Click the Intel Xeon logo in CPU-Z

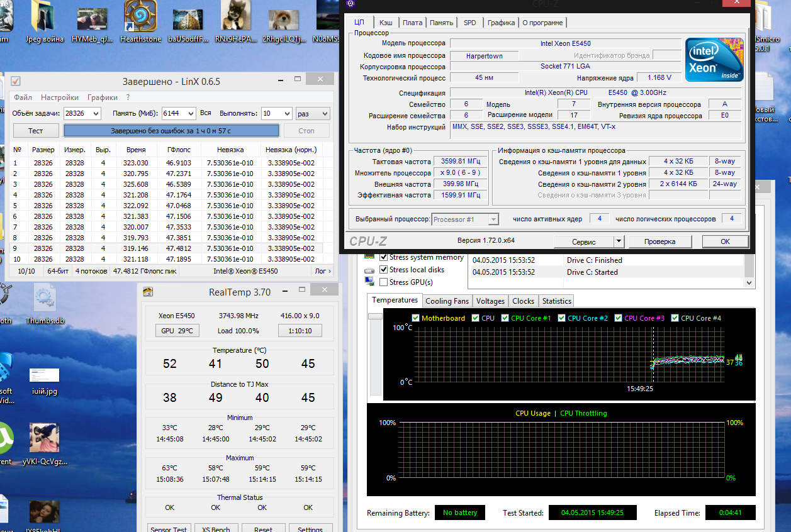tap(714, 60)
